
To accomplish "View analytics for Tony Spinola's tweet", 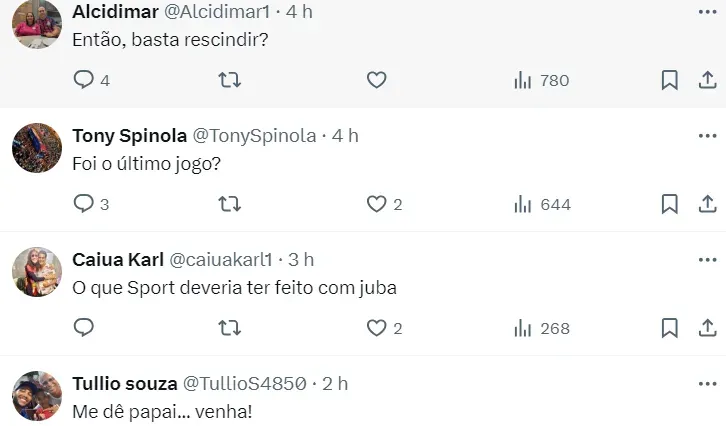I will click(541, 204).
